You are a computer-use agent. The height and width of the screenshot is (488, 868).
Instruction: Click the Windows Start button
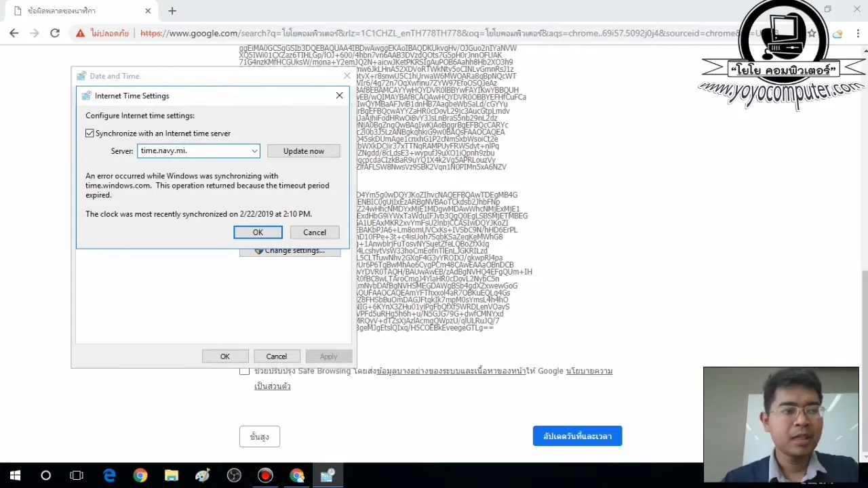[15, 475]
